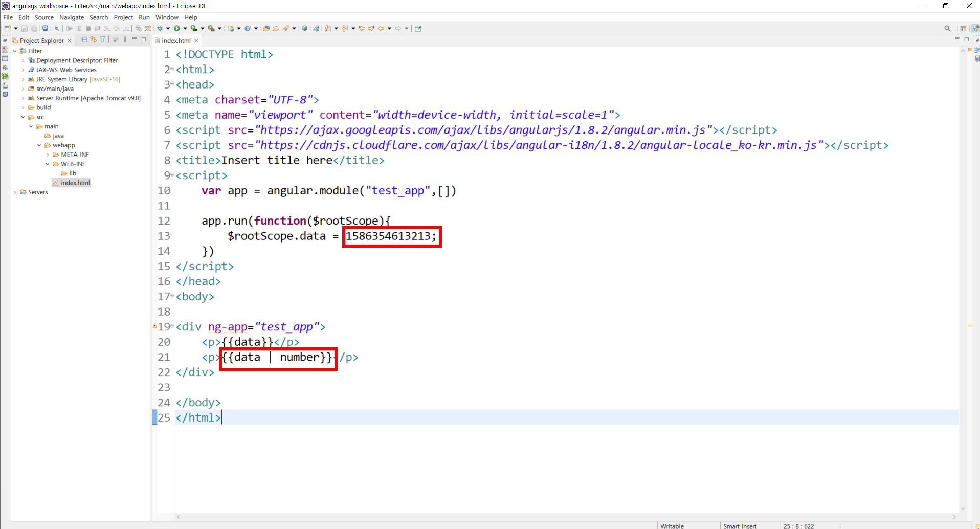The width and height of the screenshot is (980, 529).
Task: Expand the JRE System Library node
Action: [23, 79]
